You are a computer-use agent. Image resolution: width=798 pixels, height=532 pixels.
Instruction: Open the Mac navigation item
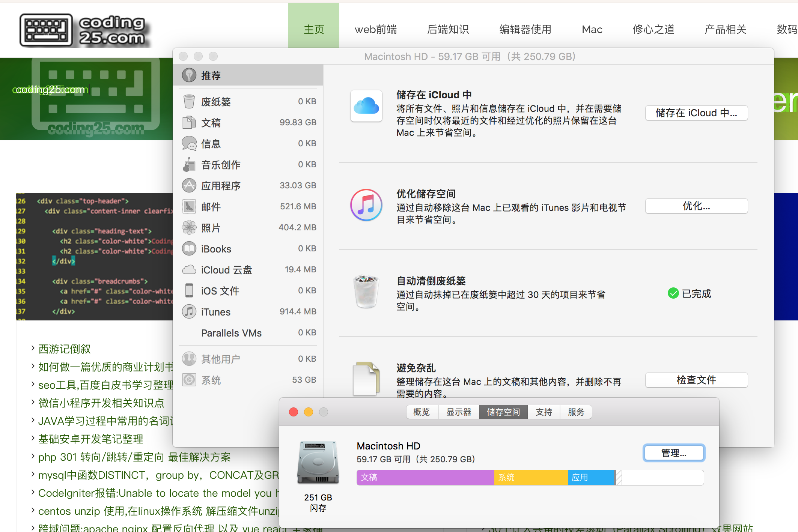click(592, 29)
